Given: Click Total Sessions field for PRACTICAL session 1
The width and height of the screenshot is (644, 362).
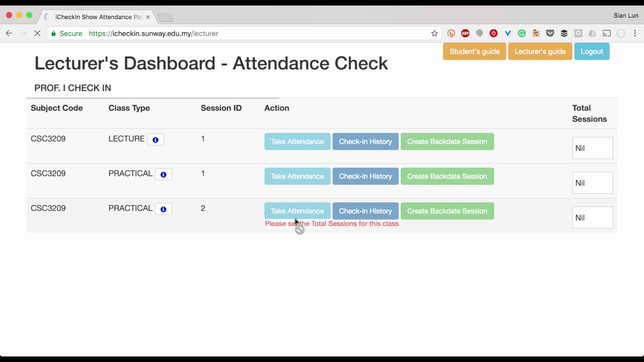Looking at the screenshot, I should [x=593, y=183].
